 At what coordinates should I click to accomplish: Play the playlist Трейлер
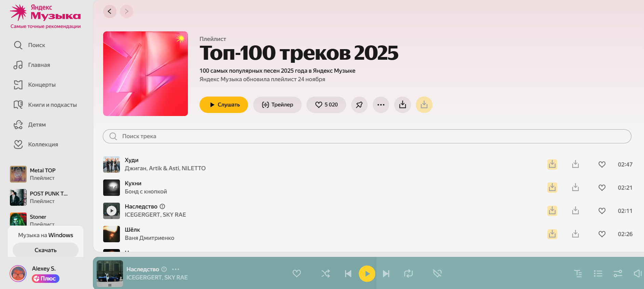(277, 105)
